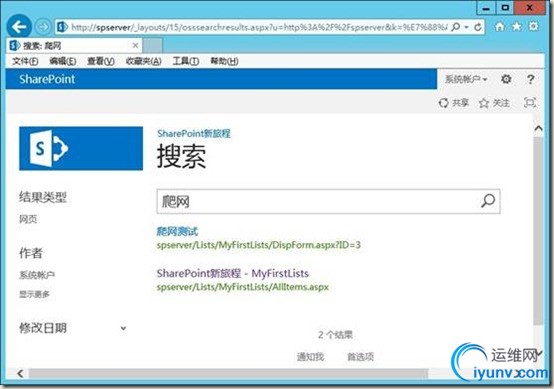Minimize the browser window

coord(486,8)
